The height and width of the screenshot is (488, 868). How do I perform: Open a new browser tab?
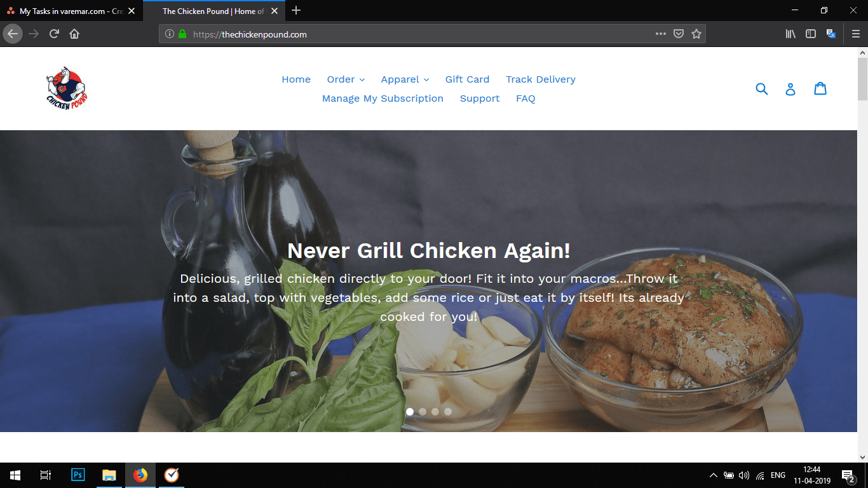pos(296,10)
